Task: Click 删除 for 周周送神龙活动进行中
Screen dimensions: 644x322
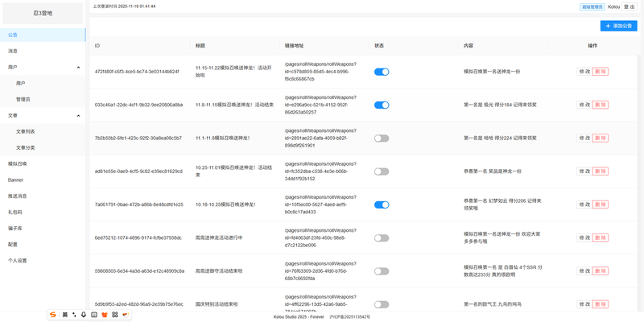Action: [x=601, y=237]
